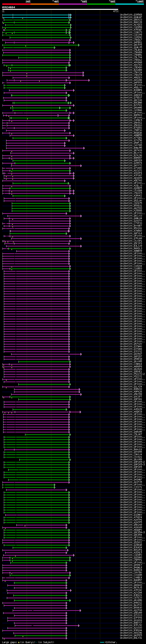Viewport: 146px width, 644px height.
Task: Select hit label UniRef100_A7F087
Action: coord(131,175)
